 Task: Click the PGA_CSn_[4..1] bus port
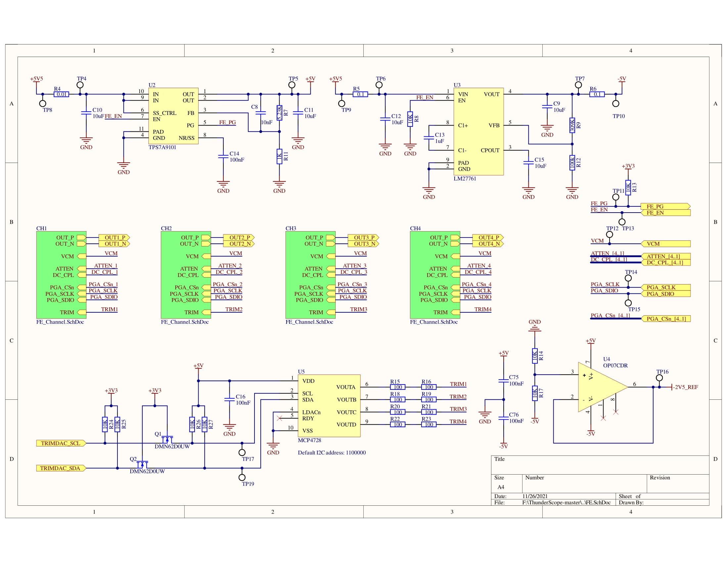click(x=665, y=319)
